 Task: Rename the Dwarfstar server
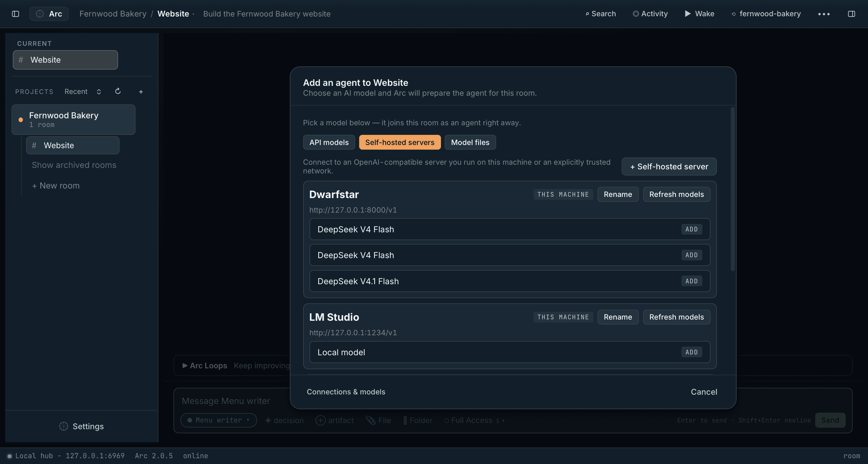tap(618, 194)
